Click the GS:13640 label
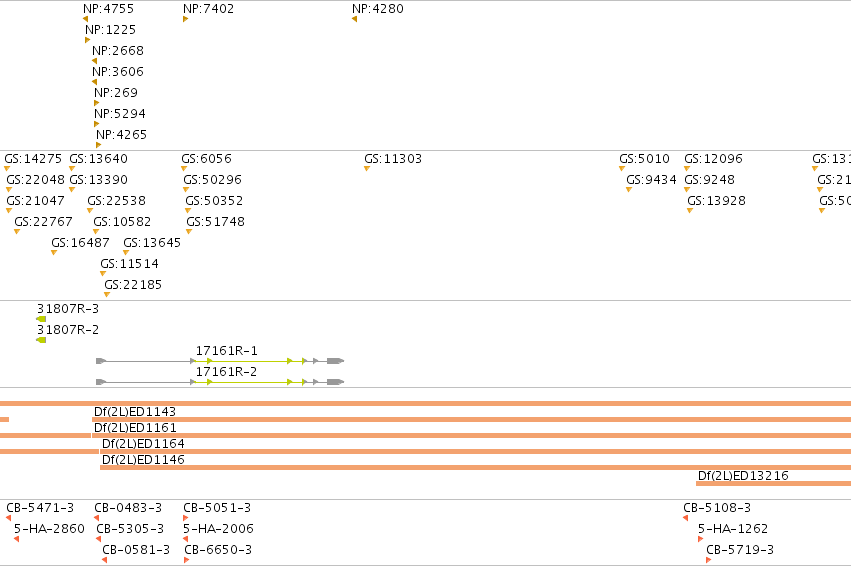This screenshot has width=851, height=566. (98, 159)
